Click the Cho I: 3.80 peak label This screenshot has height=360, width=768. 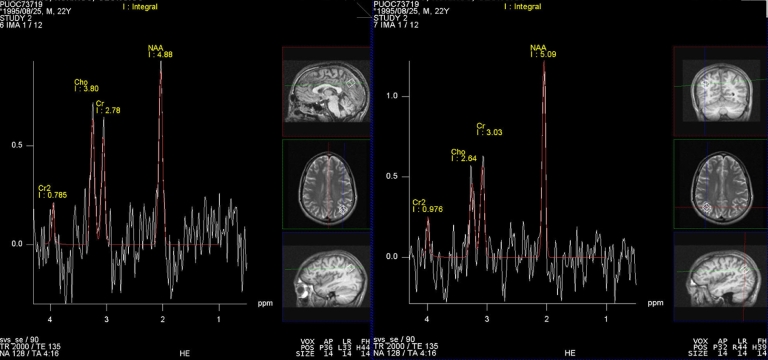tap(86, 85)
